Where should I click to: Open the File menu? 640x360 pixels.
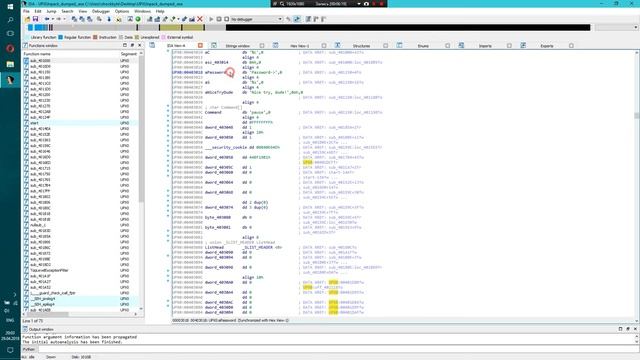(26, 11)
